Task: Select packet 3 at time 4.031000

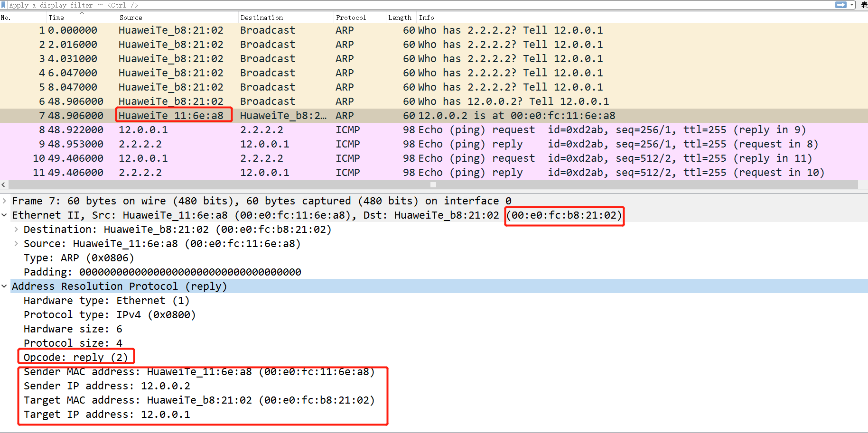Action: (x=434, y=59)
